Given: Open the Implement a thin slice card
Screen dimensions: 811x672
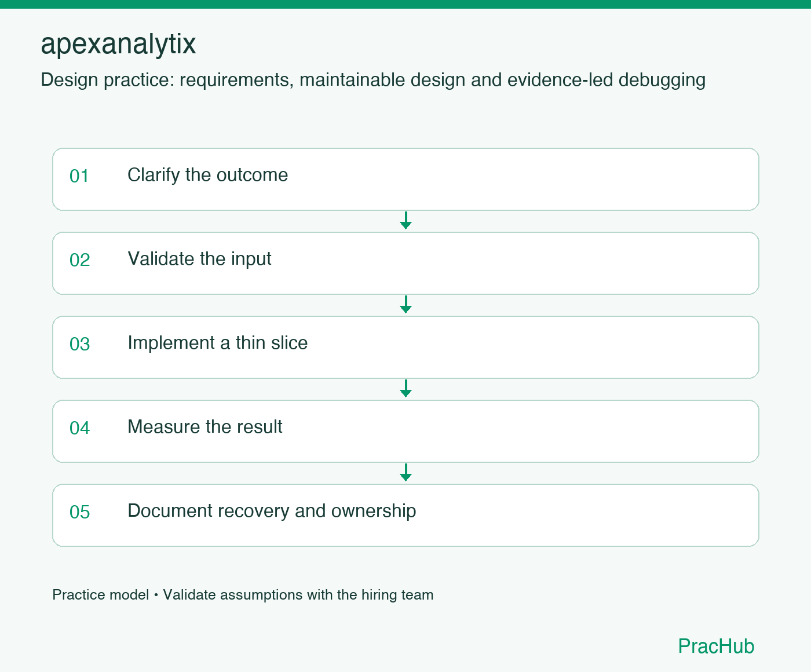Looking at the screenshot, I should click(x=405, y=347).
